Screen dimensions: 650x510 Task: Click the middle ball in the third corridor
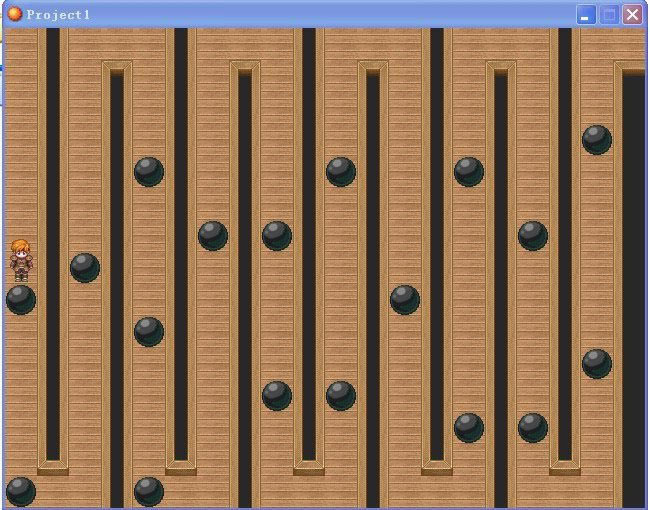click(x=149, y=331)
